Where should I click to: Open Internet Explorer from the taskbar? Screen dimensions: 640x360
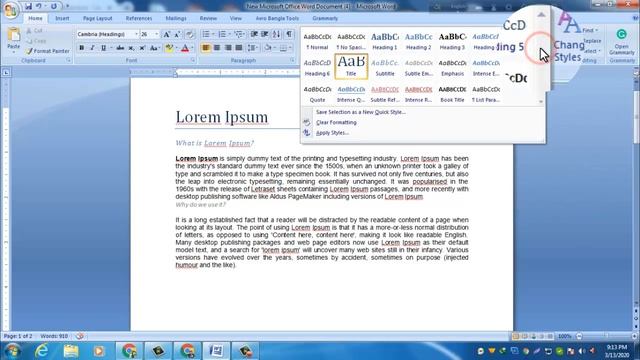click(42, 351)
